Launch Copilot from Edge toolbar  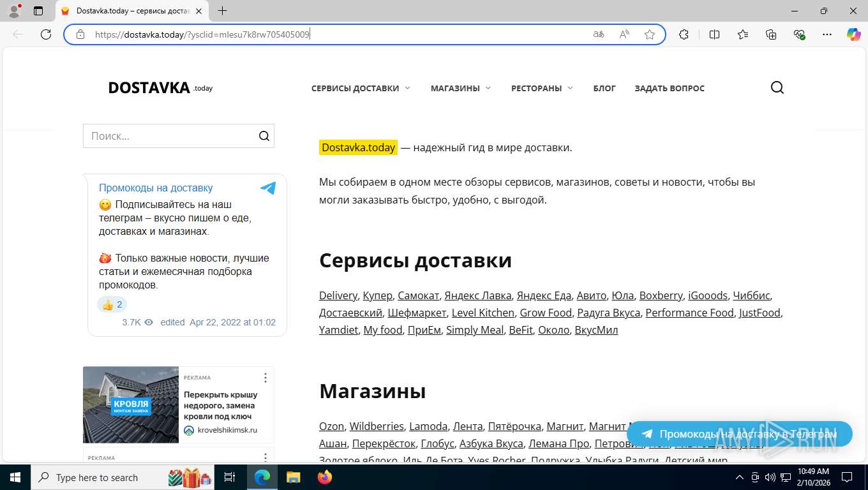click(853, 34)
